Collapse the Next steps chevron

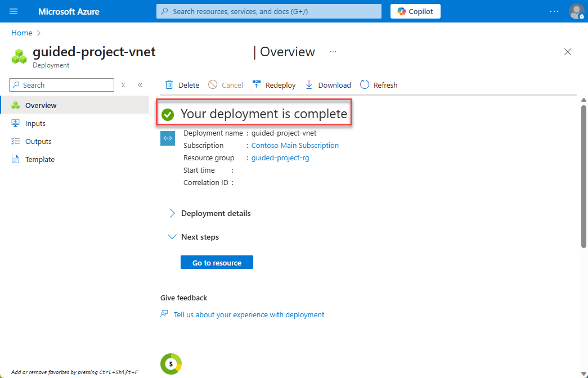(x=172, y=237)
